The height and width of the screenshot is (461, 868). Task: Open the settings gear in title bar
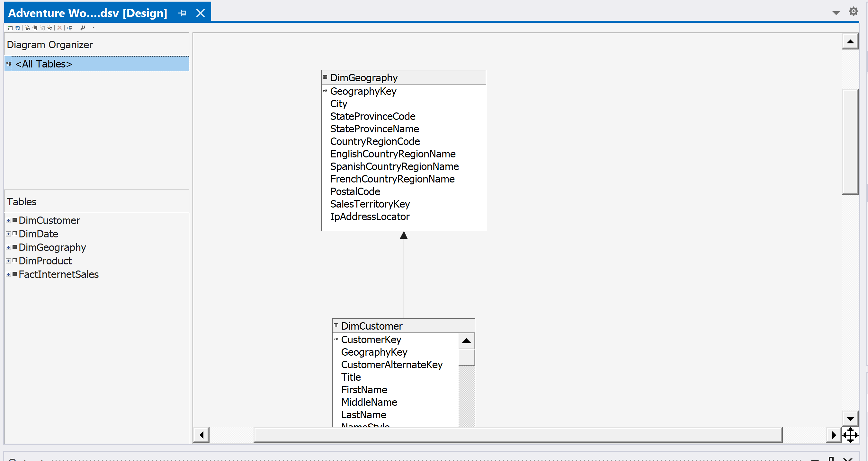pyautogui.click(x=854, y=11)
